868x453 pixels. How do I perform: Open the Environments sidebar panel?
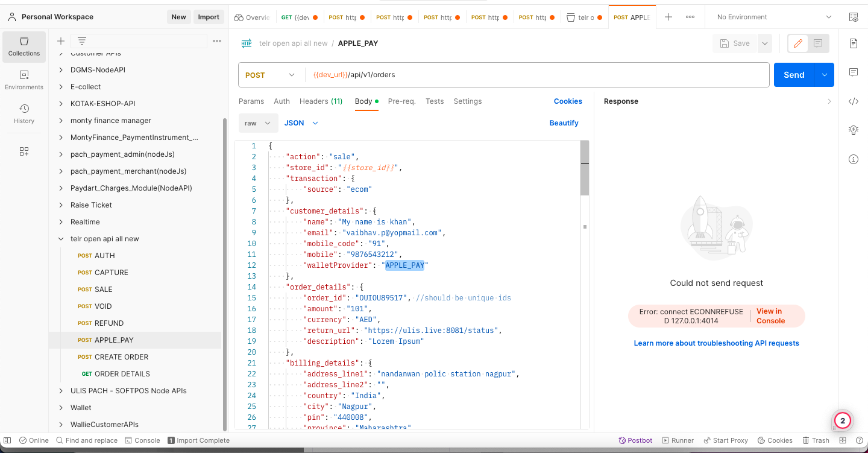coord(24,80)
